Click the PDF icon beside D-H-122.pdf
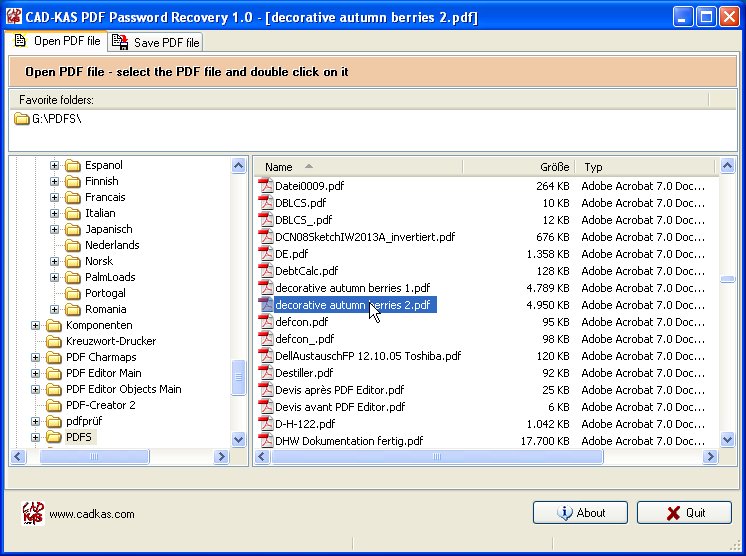 click(266, 424)
